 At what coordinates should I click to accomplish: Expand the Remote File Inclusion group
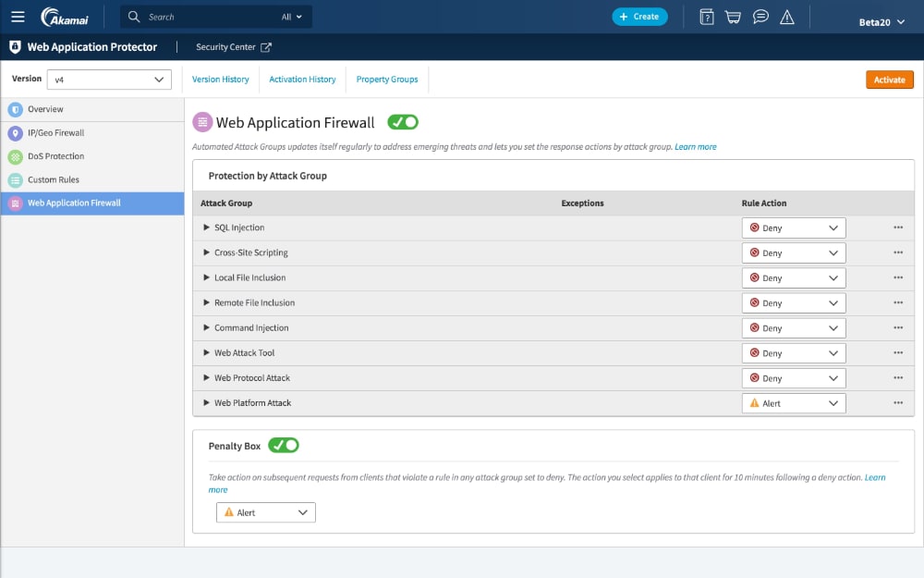[206, 302]
